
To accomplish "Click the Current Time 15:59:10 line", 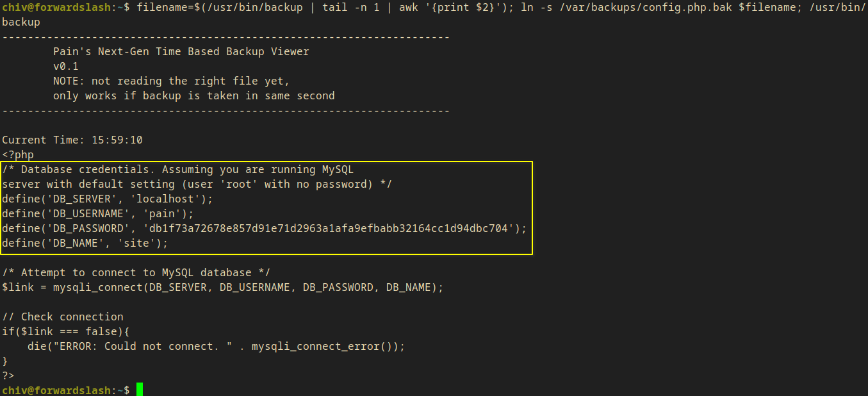I will [72, 140].
